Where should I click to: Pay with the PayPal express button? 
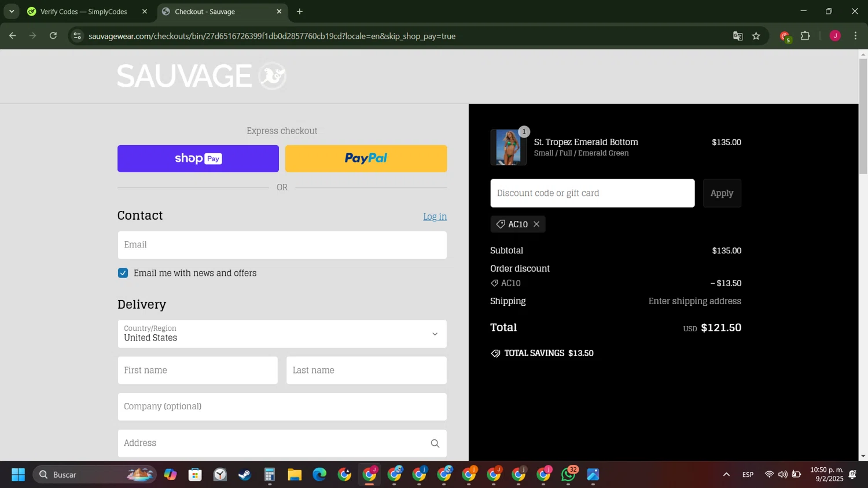[x=366, y=158]
